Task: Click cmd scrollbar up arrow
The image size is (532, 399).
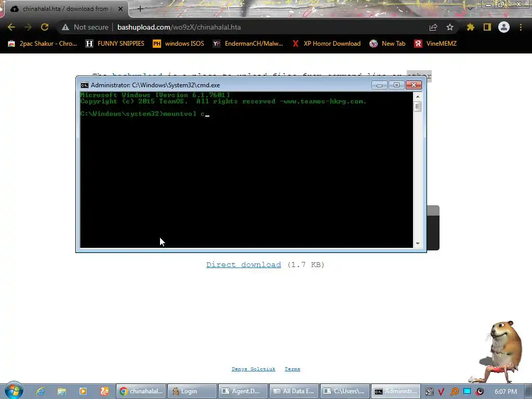Action: pyautogui.click(x=418, y=97)
